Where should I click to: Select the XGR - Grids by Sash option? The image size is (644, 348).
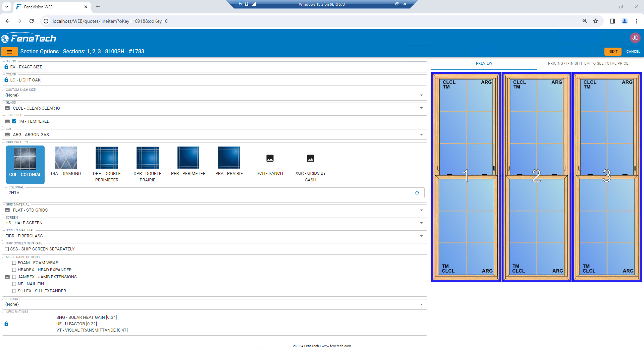coord(310,161)
